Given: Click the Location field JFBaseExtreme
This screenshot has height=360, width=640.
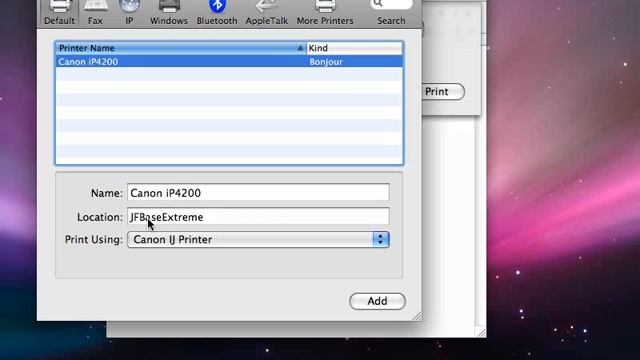Looking at the screenshot, I should (258, 217).
